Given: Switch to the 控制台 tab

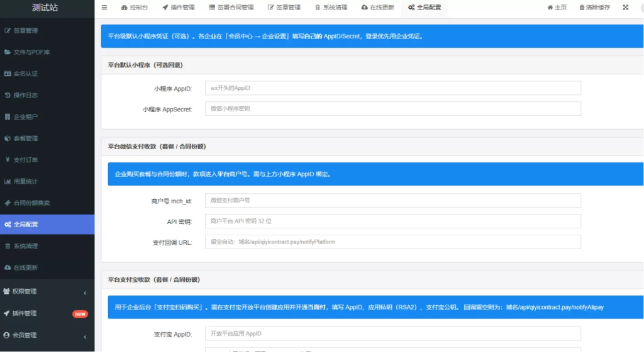Looking at the screenshot, I should (x=135, y=8).
